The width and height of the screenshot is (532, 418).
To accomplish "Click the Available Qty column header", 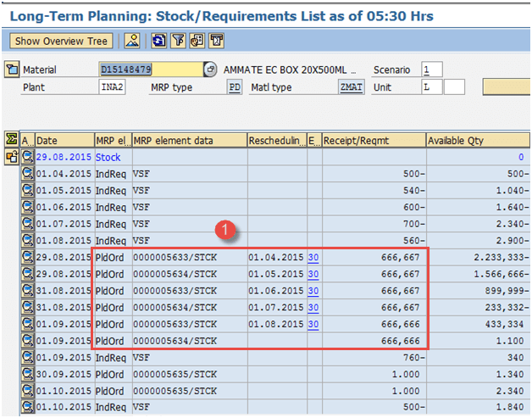I will point(477,141).
